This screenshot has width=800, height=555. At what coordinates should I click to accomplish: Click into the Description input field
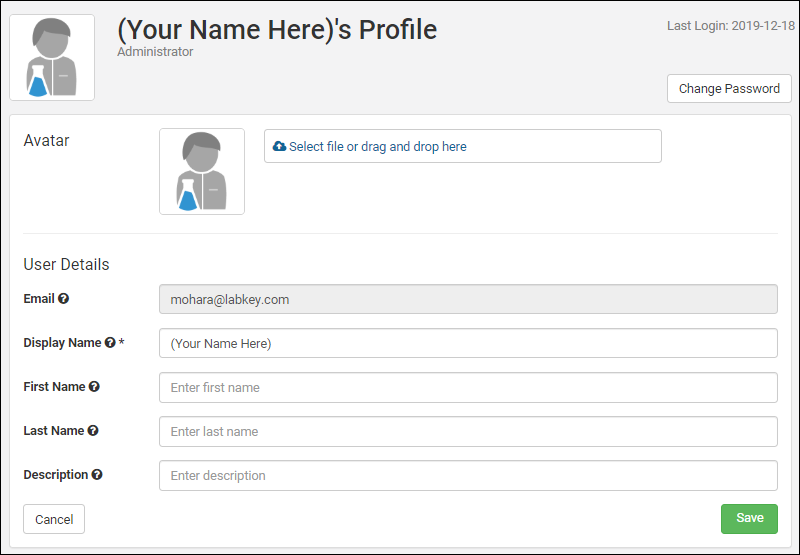click(468, 475)
